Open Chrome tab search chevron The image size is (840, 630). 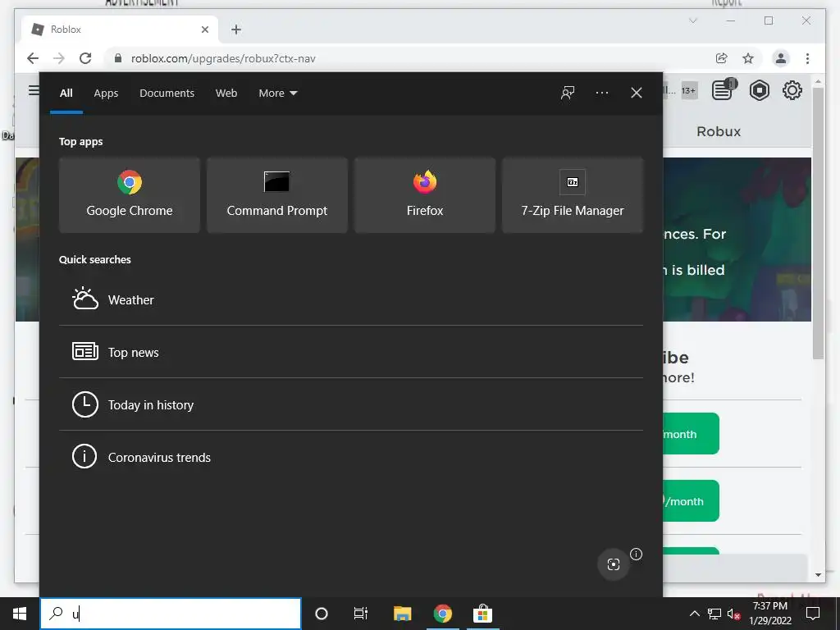[x=692, y=21]
